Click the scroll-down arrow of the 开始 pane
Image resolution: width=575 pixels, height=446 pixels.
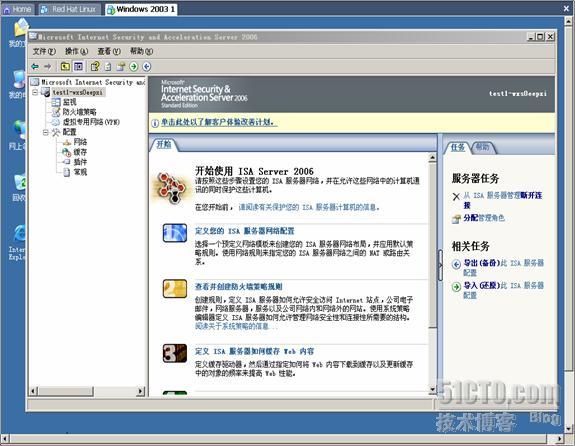(433, 390)
